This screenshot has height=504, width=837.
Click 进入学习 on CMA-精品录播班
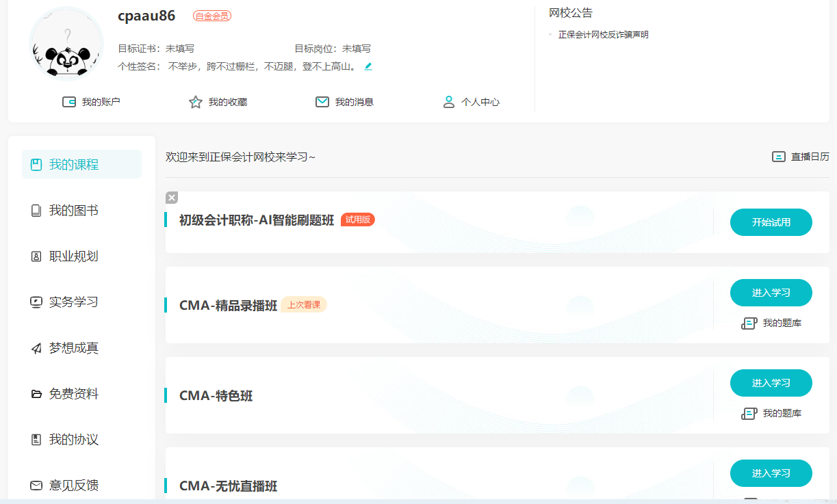pos(771,292)
